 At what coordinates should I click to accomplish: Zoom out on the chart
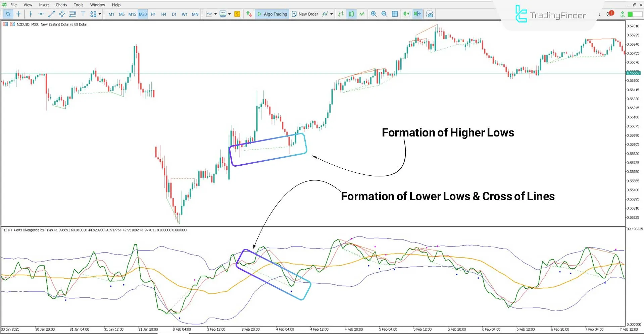(384, 14)
